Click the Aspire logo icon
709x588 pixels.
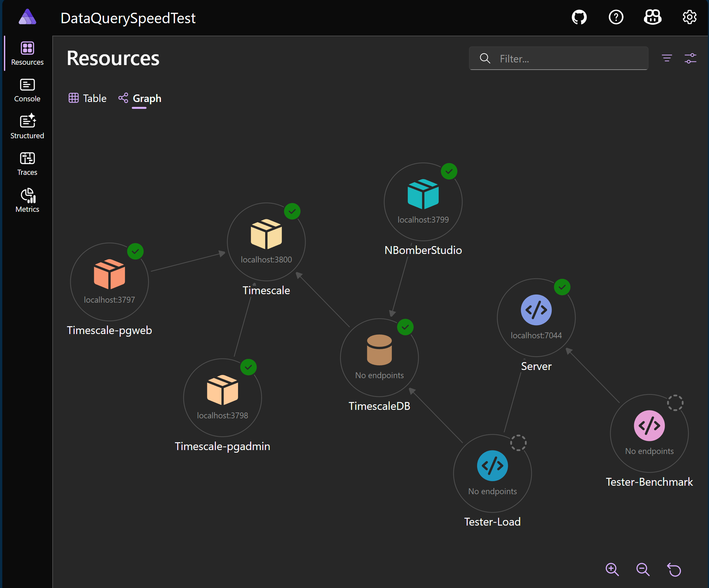(x=27, y=17)
